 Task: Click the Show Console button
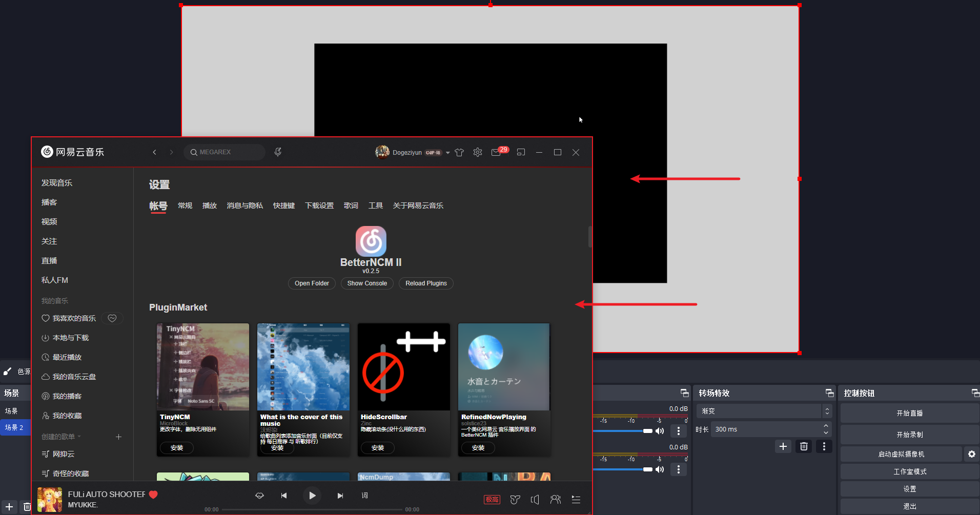[x=367, y=283]
